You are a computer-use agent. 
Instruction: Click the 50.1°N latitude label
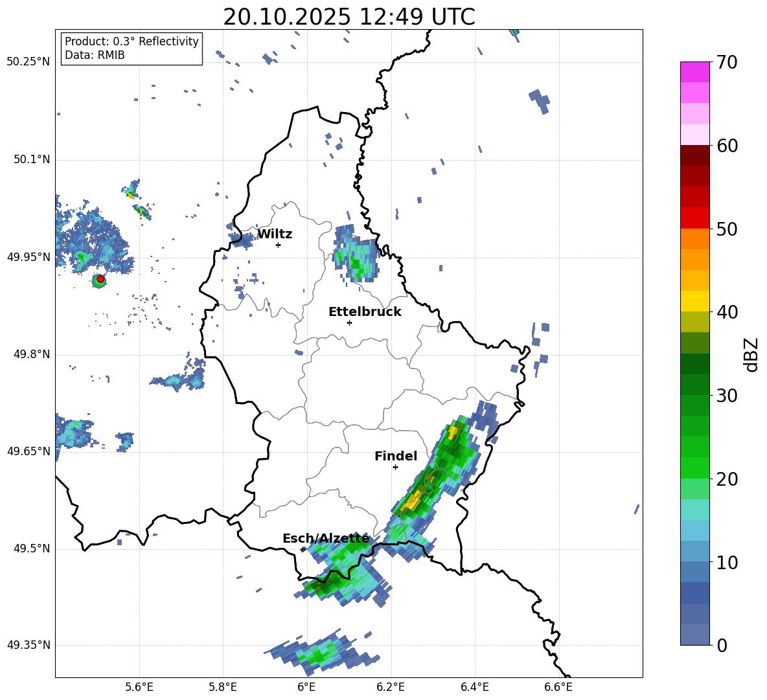tap(32, 159)
